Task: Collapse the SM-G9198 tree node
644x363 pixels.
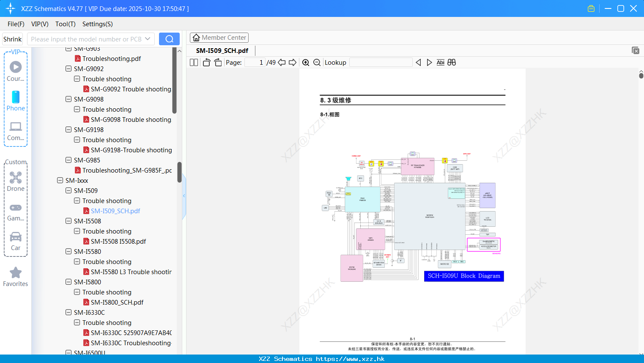Action: point(69,129)
